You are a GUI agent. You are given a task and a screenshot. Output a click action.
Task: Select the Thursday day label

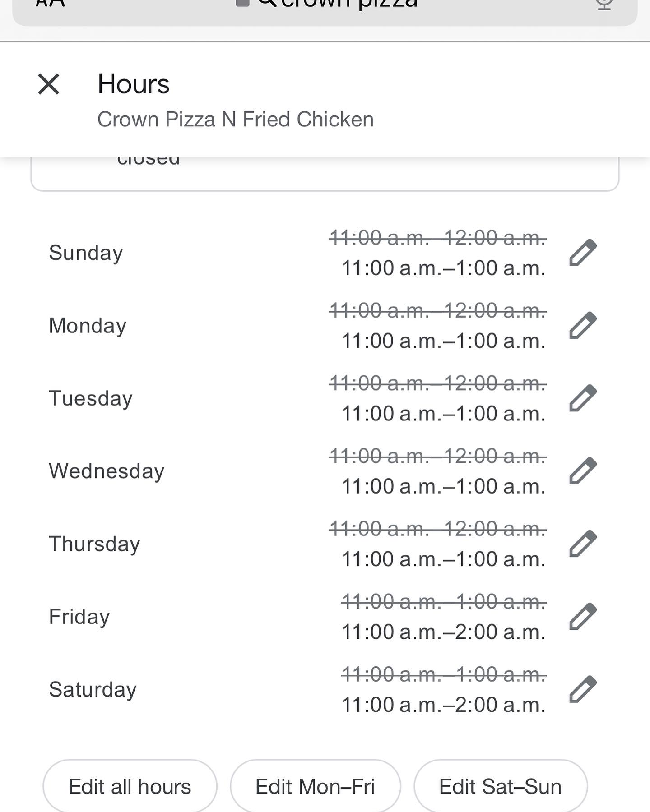pyautogui.click(x=94, y=544)
